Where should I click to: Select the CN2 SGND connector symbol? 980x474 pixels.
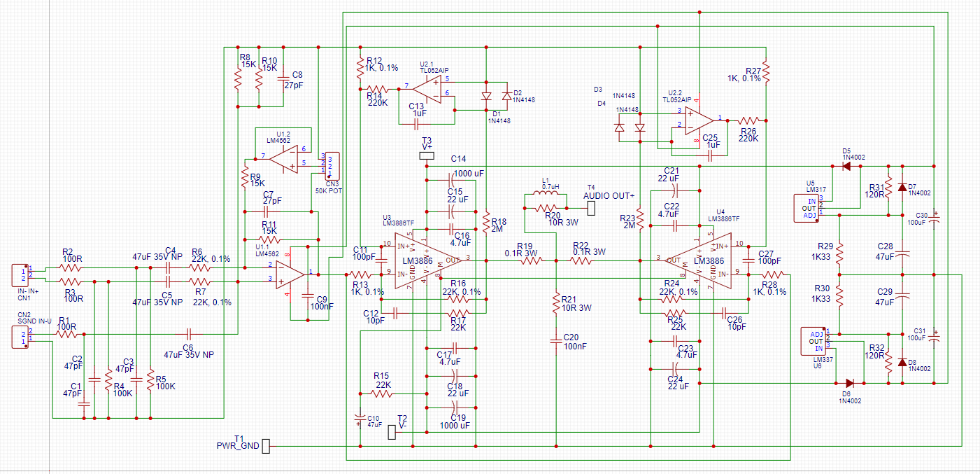click(20, 338)
